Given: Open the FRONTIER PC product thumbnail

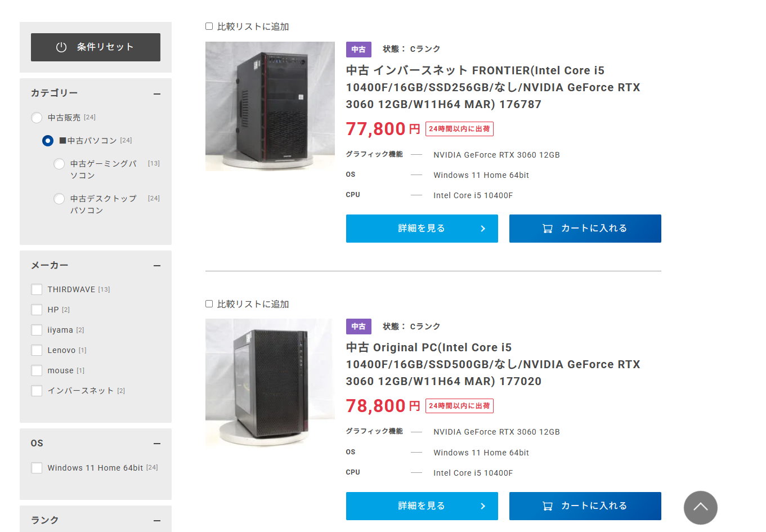Looking at the screenshot, I should click(270, 106).
